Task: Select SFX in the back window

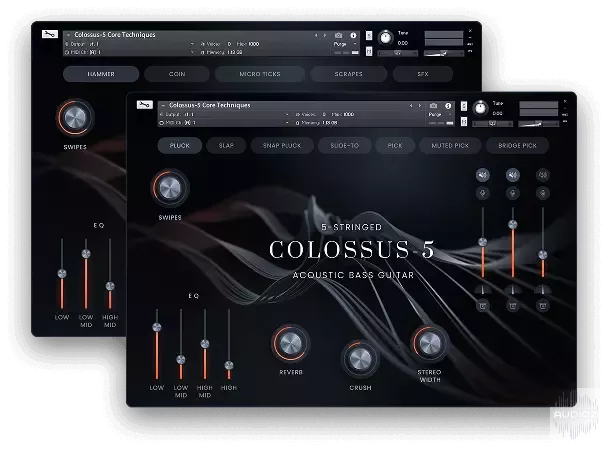Action: tap(423, 74)
